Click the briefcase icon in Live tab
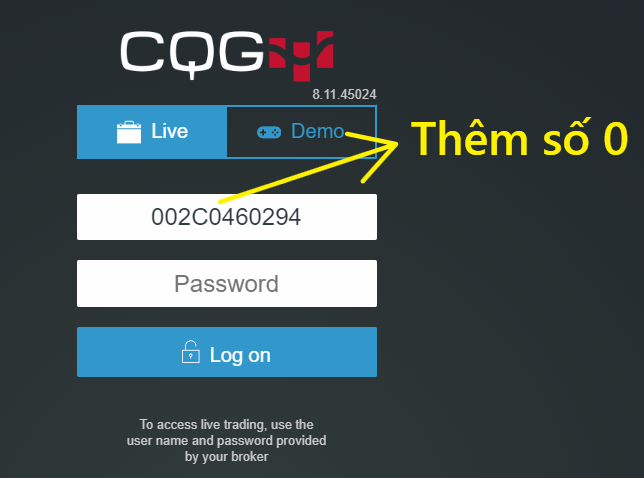 pos(129,132)
